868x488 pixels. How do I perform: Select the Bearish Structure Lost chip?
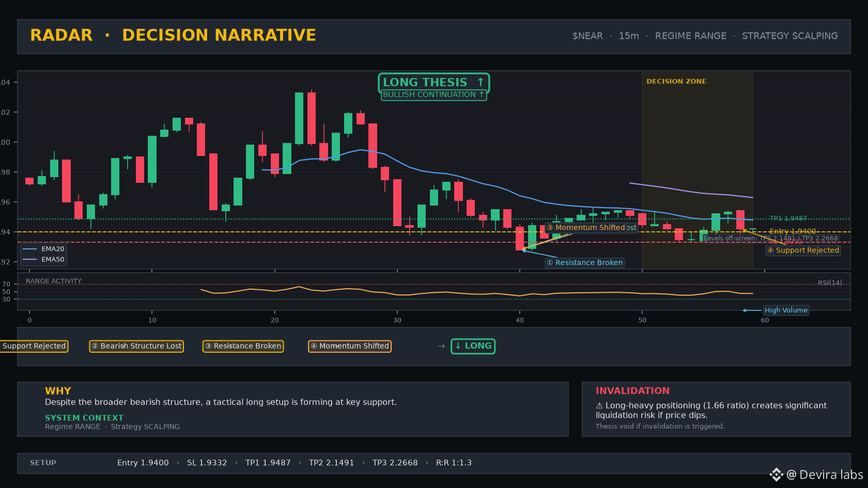[x=136, y=346]
